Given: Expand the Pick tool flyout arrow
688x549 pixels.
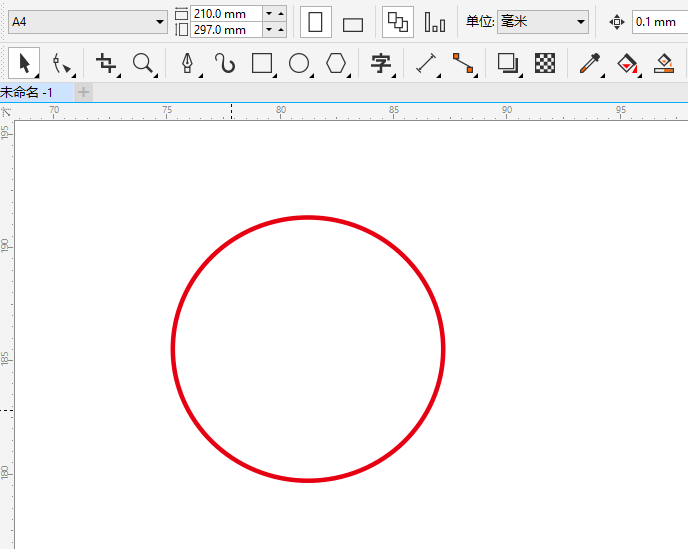Looking at the screenshot, I should [x=37, y=76].
